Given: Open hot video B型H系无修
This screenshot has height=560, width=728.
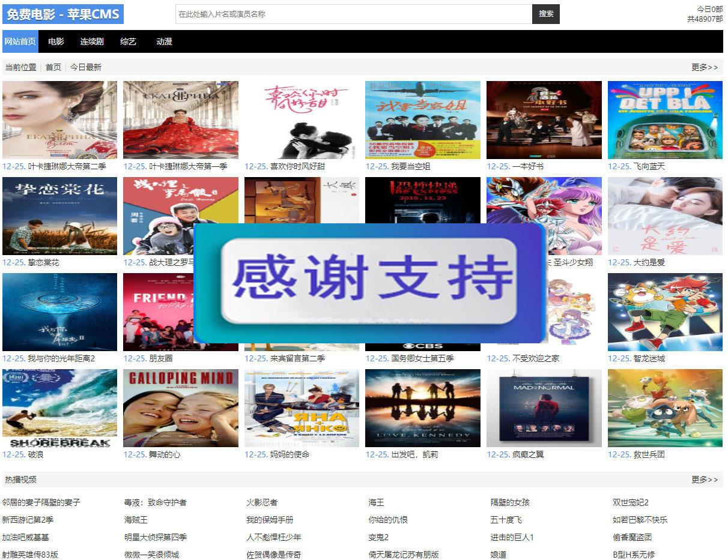Looking at the screenshot, I should [x=634, y=555].
